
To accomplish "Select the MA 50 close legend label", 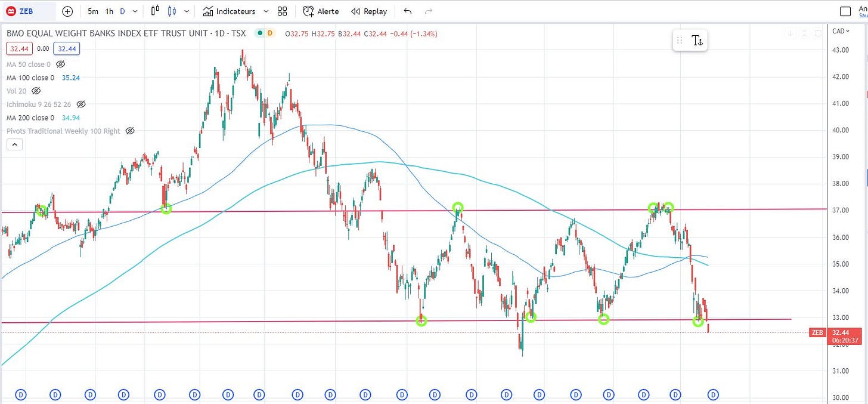I will point(29,64).
